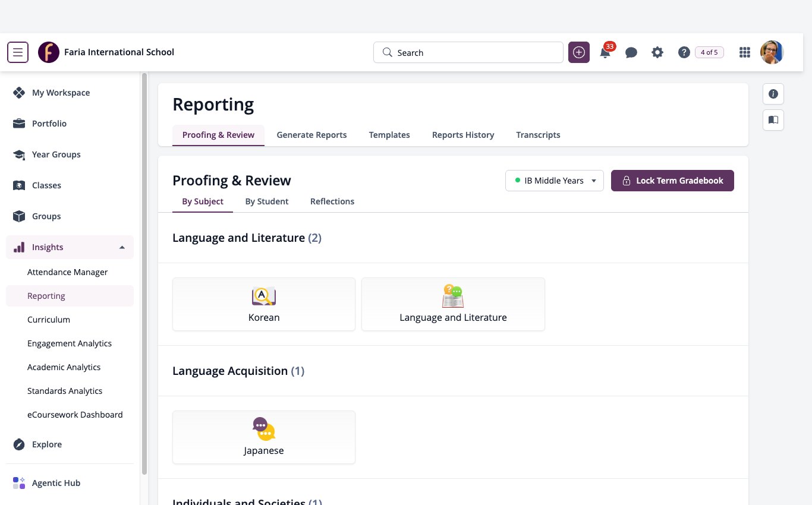The width and height of the screenshot is (812, 505).
Task: Click Faria International School title
Action: click(x=119, y=52)
